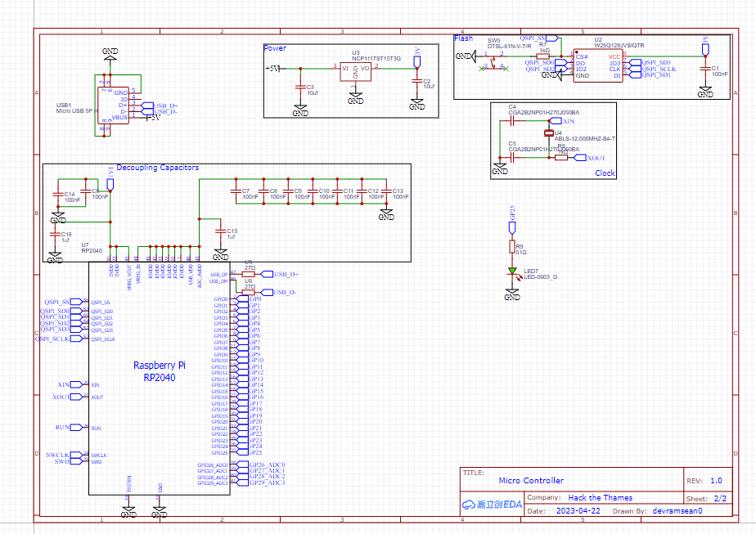The image size is (756, 534).
Task: Select decoupling capacitor C13
Action: [x=386, y=192]
